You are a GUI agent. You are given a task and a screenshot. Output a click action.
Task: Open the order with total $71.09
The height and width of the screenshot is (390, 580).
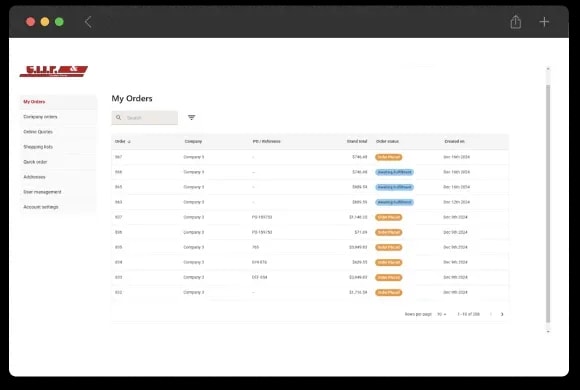(x=310, y=232)
